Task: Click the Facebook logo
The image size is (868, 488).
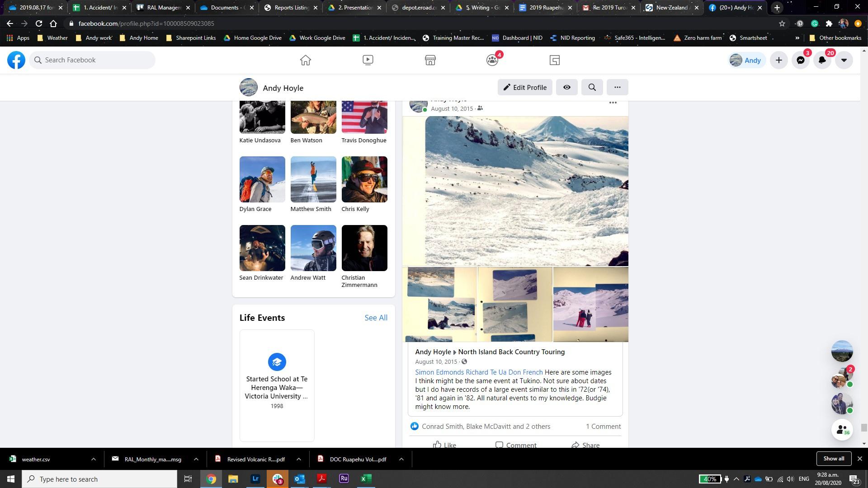Action: coord(16,60)
